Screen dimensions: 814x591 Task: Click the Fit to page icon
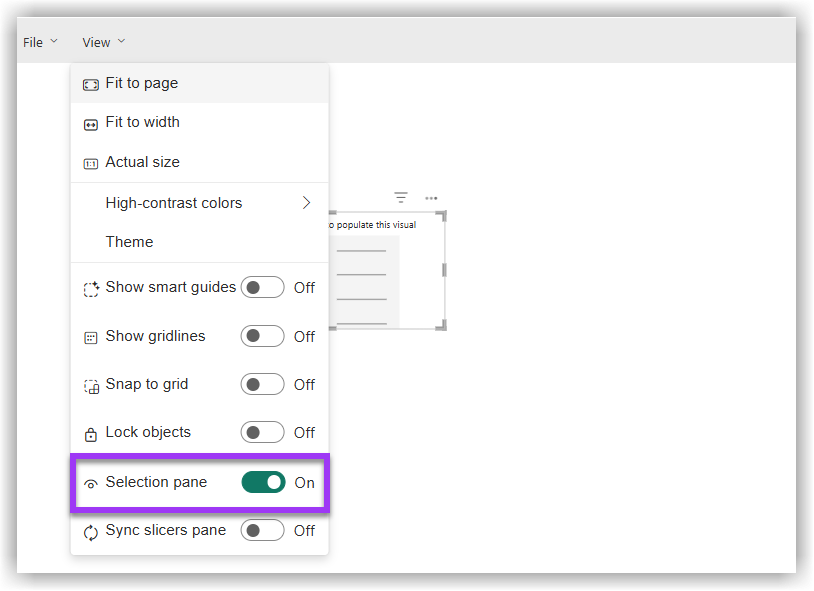click(90, 84)
